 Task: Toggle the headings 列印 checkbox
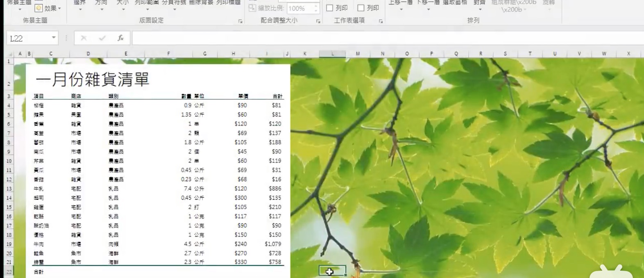[x=361, y=8]
